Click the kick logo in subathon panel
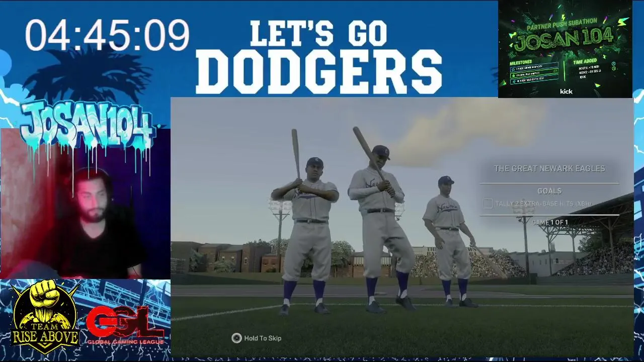Screen dimensions: 644x362 pyautogui.click(x=566, y=92)
